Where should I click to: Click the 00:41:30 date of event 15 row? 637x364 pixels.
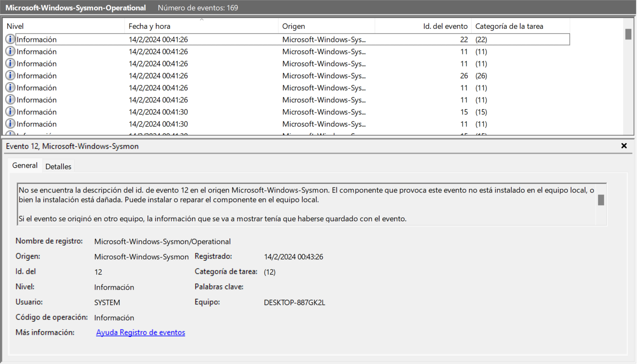click(158, 112)
